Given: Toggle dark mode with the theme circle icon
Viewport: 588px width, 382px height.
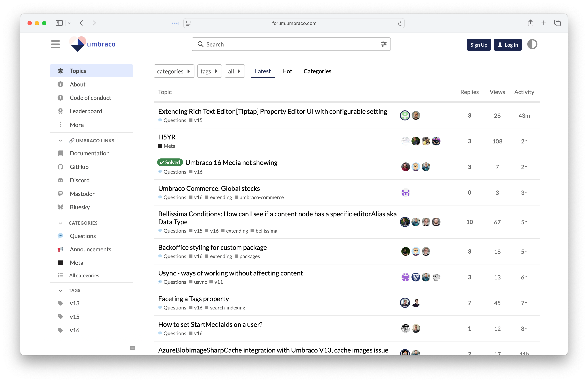Looking at the screenshot, I should [532, 44].
